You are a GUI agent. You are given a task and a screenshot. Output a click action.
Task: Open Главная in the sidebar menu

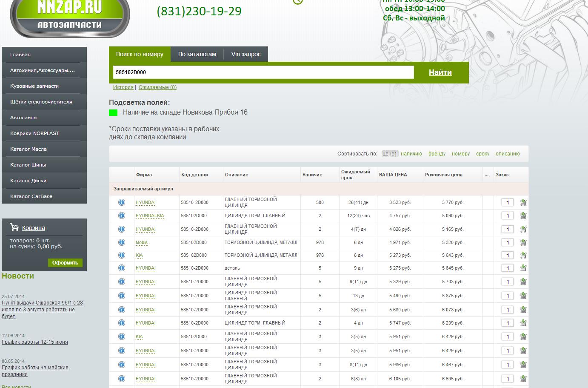44,55
